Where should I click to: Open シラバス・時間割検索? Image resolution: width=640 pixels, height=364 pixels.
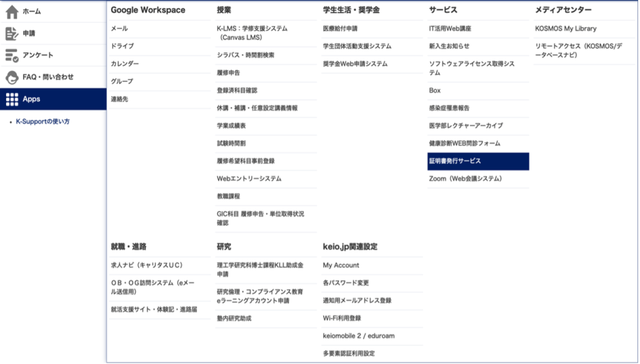[245, 55]
